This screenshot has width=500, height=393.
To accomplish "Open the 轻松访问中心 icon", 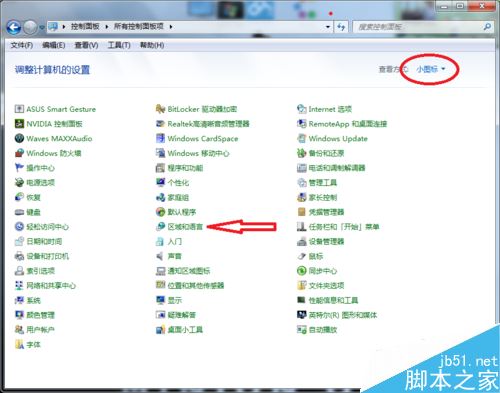I will [19, 227].
